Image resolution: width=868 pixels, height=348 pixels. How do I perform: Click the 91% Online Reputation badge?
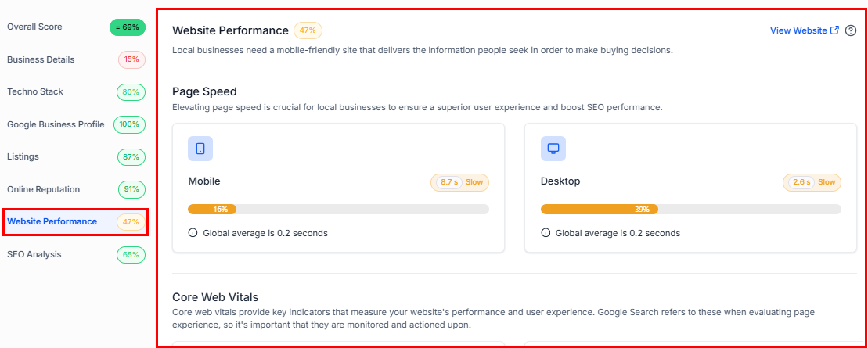(131, 189)
